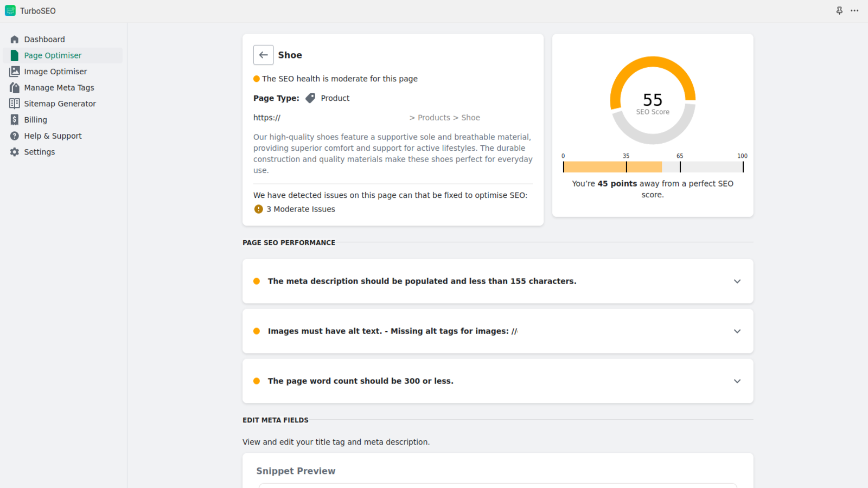Click the back arrow on the Shoe page
868x488 pixels.
(x=263, y=55)
